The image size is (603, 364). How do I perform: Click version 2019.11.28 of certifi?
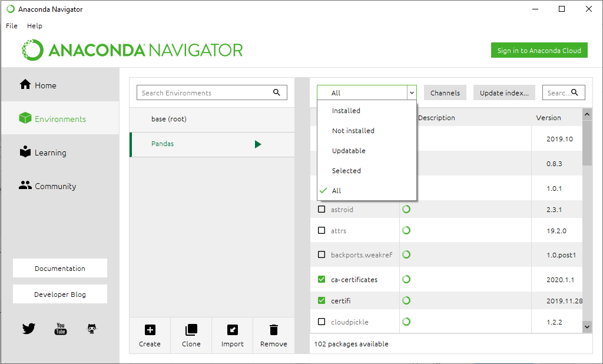click(x=565, y=301)
